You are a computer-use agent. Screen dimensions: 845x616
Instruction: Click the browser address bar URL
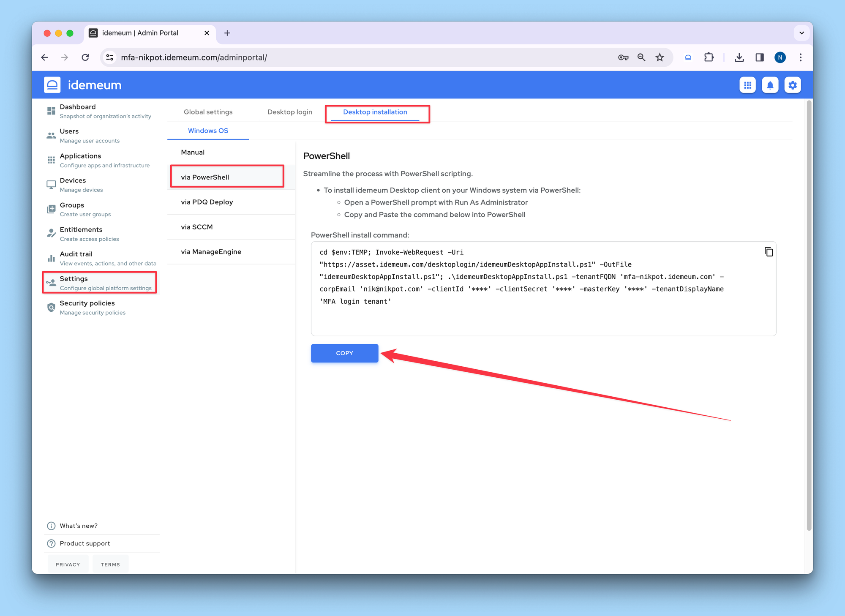(194, 57)
